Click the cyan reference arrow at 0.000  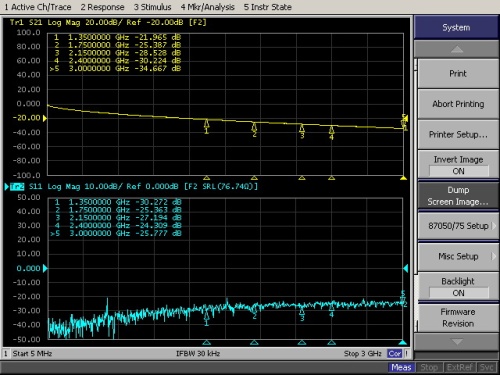[45, 268]
